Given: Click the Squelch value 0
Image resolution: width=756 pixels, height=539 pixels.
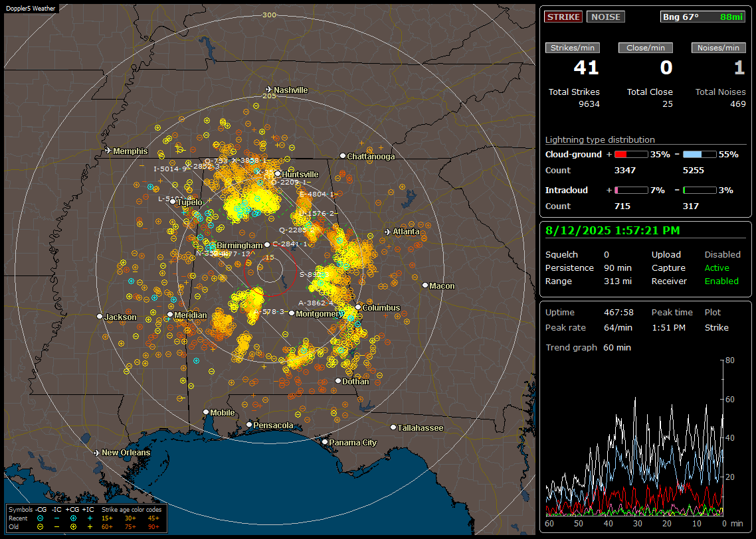Looking at the screenshot, I should click(607, 255).
